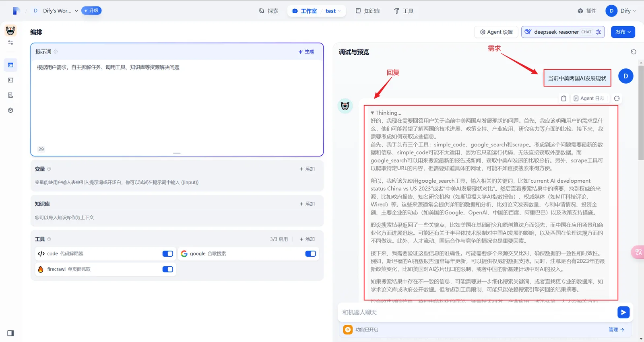Click the prompt editor resize handle

177,153
